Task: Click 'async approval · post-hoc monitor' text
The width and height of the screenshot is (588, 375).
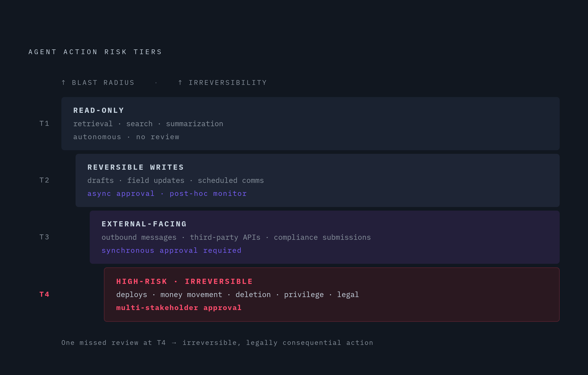Action: (x=167, y=194)
